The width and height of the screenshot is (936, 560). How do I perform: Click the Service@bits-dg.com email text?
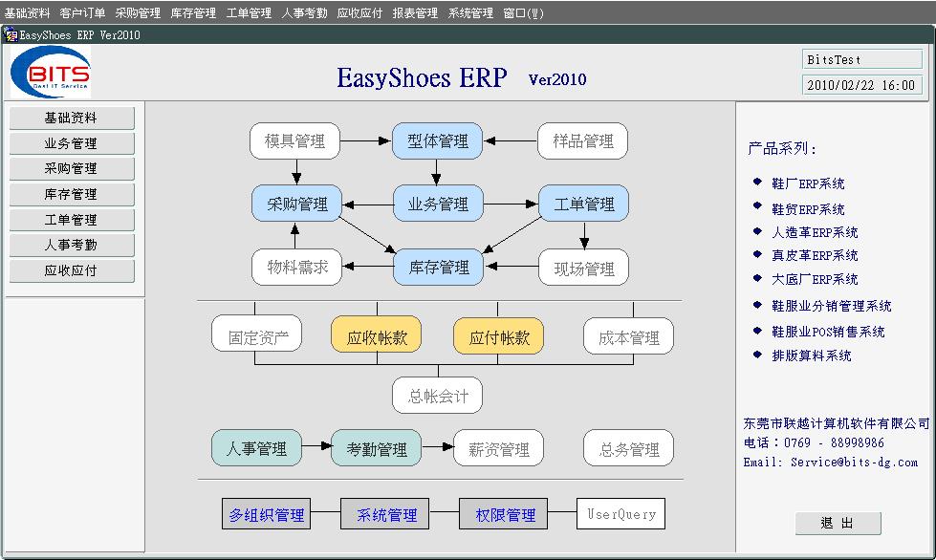point(854,463)
